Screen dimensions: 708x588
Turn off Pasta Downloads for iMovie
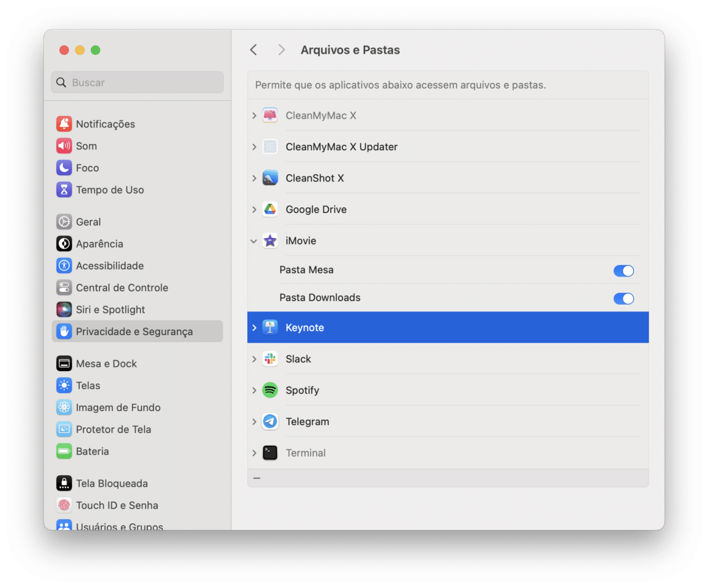click(x=624, y=298)
